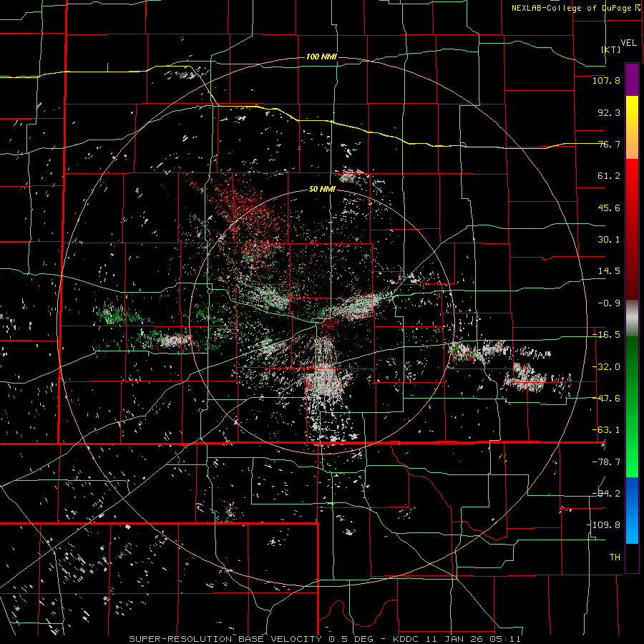Click the gray-white segment of the color bar
Image resolution: width=644 pixels, height=644 pixels.
(632, 318)
